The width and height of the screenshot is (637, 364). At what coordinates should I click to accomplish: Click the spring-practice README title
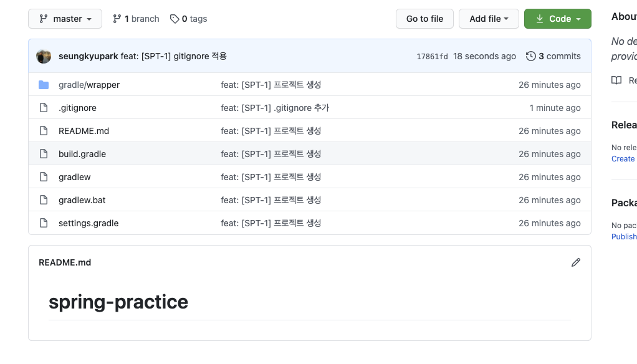(x=118, y=302)
